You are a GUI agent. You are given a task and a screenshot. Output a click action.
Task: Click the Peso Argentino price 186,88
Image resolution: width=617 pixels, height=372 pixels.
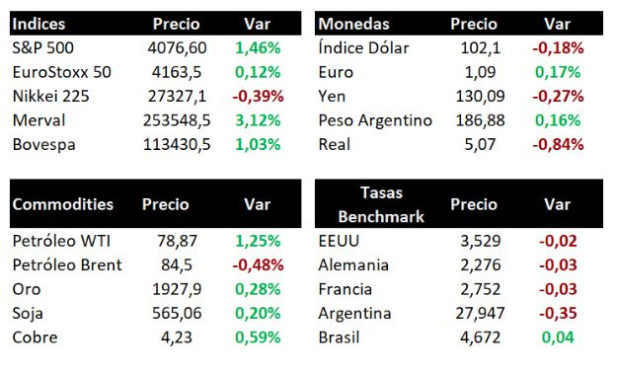click(480, 120)
